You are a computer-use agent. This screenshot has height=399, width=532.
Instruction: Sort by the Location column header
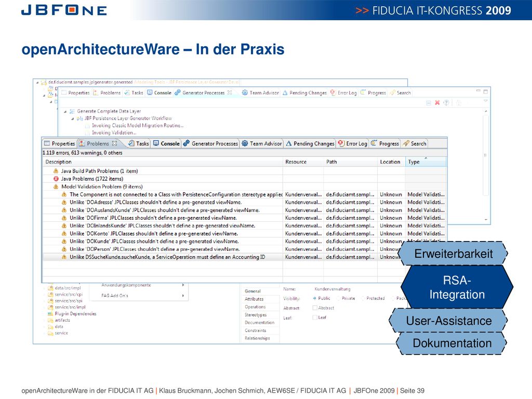point(392,162)
